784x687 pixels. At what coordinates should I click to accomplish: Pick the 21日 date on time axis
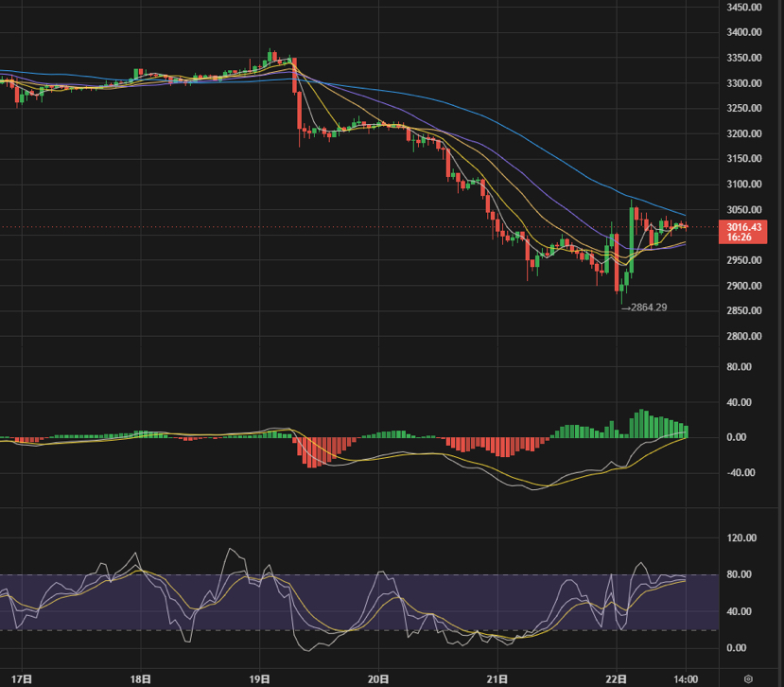click(497, 678)
